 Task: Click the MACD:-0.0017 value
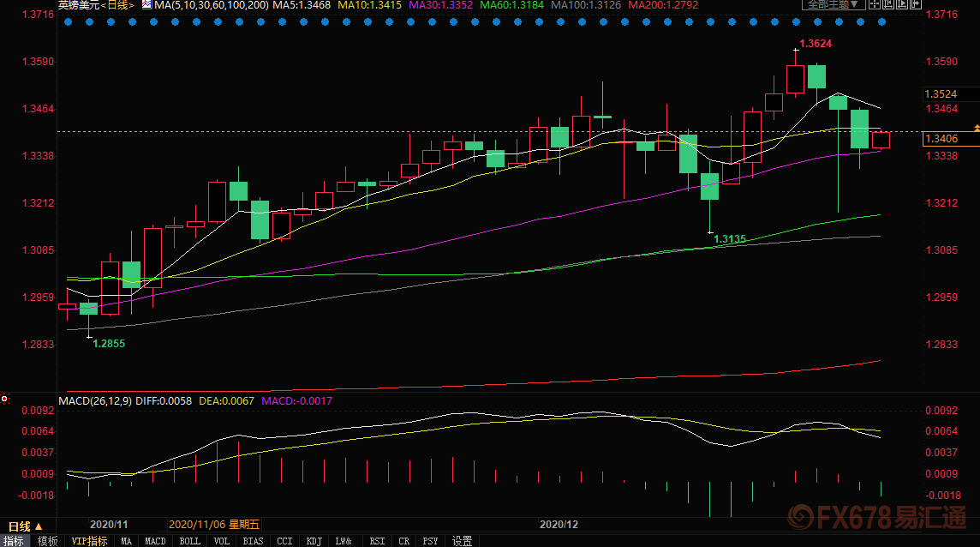pos(297,401)
